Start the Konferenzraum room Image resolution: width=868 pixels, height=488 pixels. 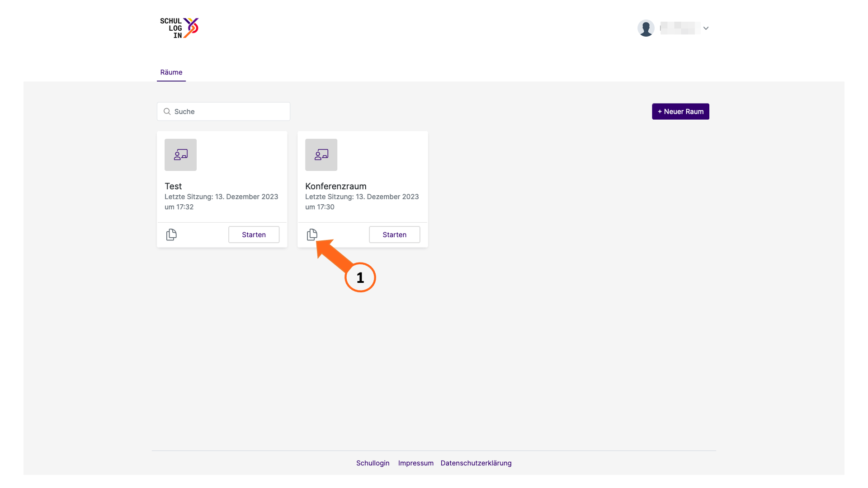tap(394, 235)
